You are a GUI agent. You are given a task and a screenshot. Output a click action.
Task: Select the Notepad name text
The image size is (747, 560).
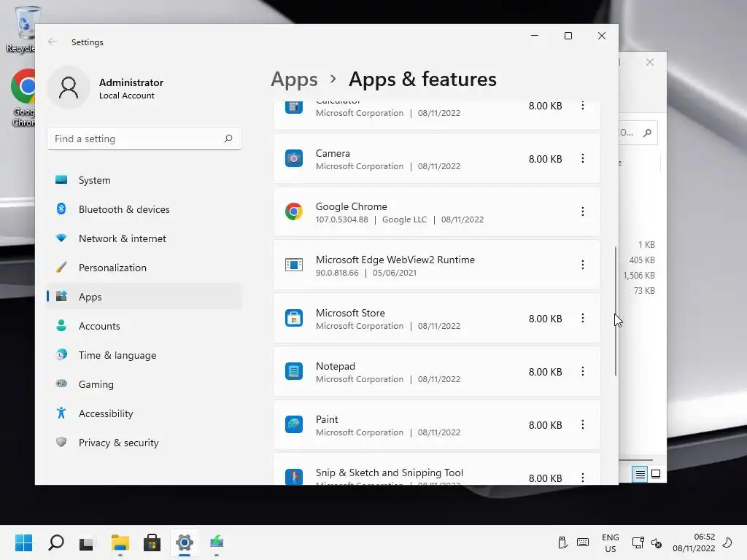(x=336, y=366)
